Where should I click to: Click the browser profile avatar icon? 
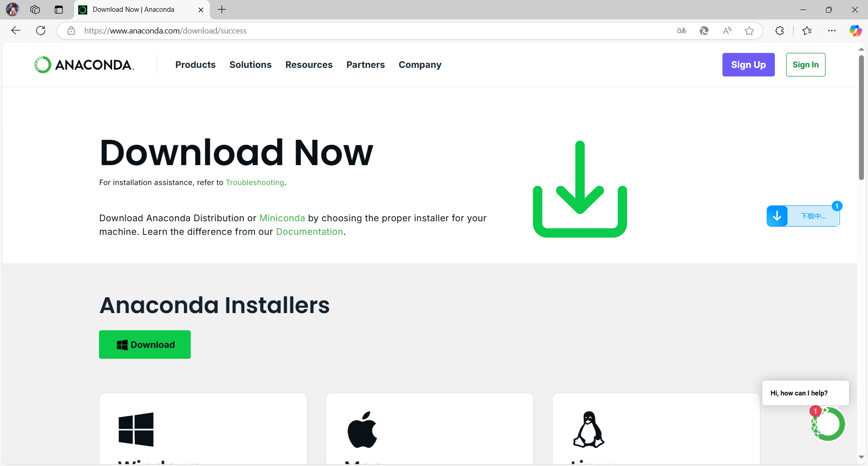12,10
